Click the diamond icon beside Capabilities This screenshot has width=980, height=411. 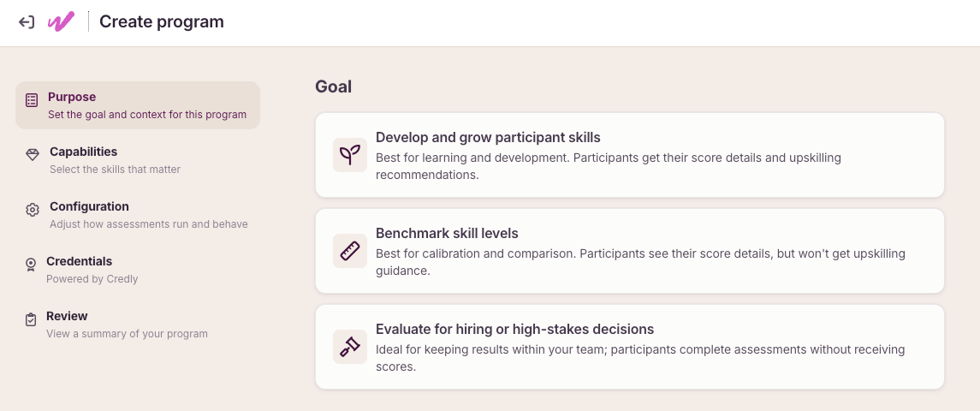33,154
